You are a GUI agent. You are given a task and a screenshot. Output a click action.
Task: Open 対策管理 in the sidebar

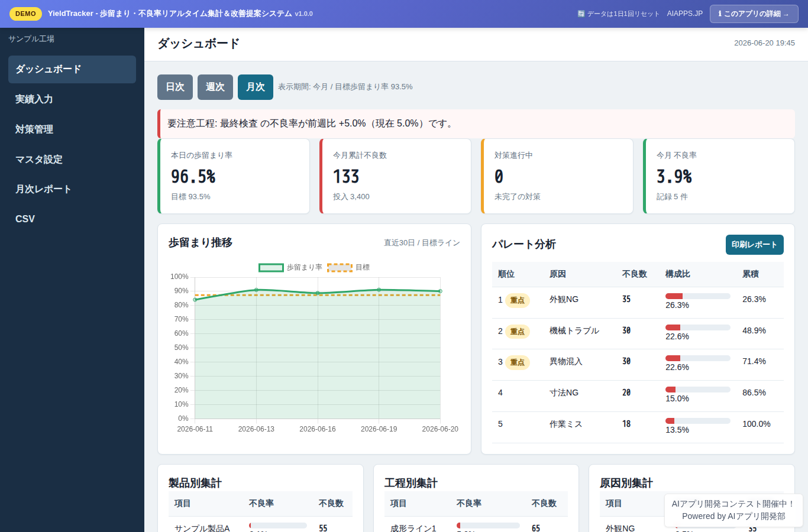[72, 129]
